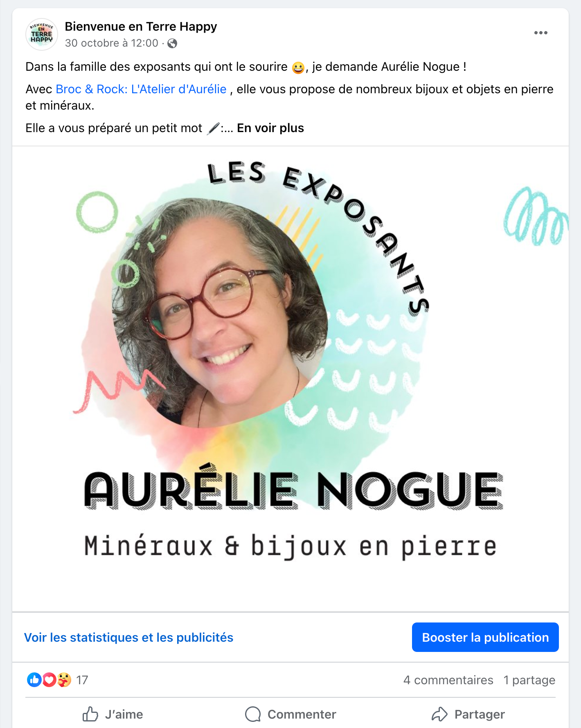This screenshot has width=581, height=728.
Task: Click the care hug reaction icon
Action: coord(64,680)
